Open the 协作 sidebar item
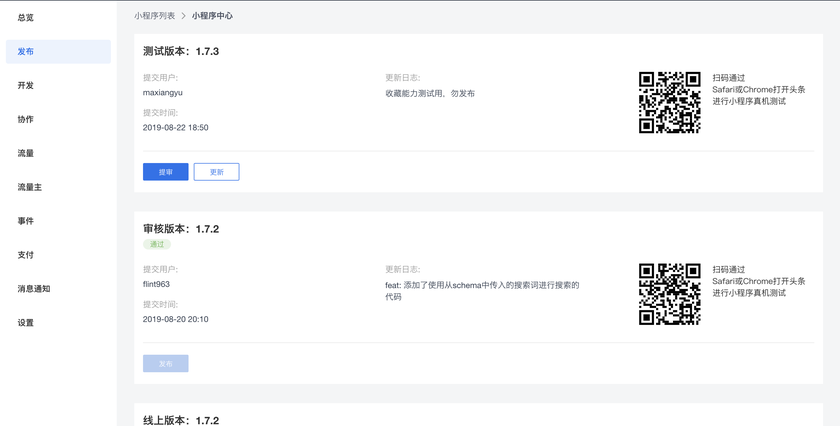Viewport: 840px width, 426px height. [x=26, y=119]
